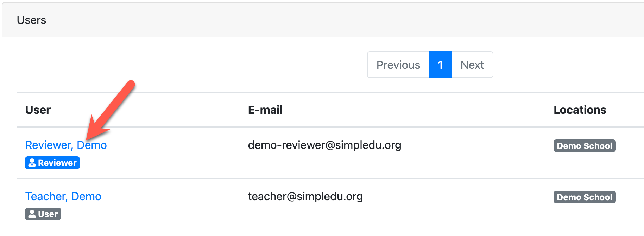Open the Teacher, Demo user profile
Viewport: 644px width, 236px height.
tap(63, 196)
